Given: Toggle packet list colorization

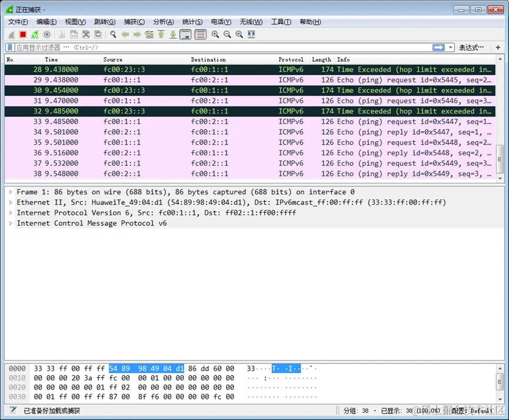Looking at the screenshot, I should click(201, 34).
